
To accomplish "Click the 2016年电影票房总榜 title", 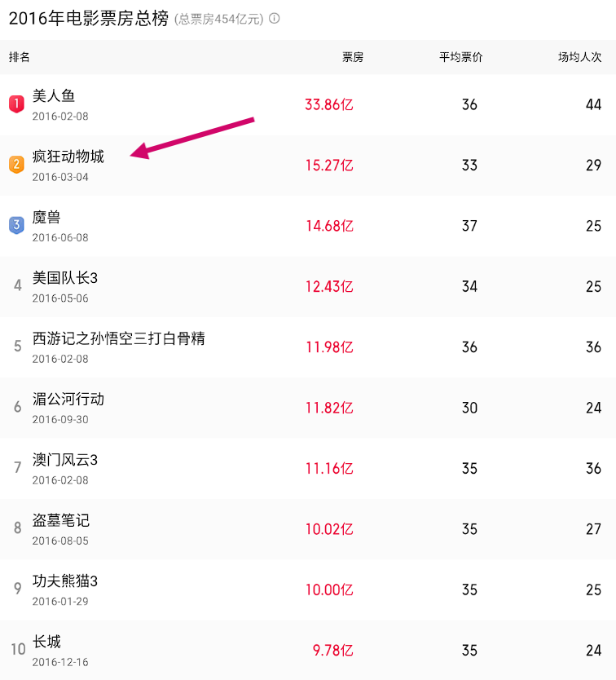I will (x=89, y=19).
